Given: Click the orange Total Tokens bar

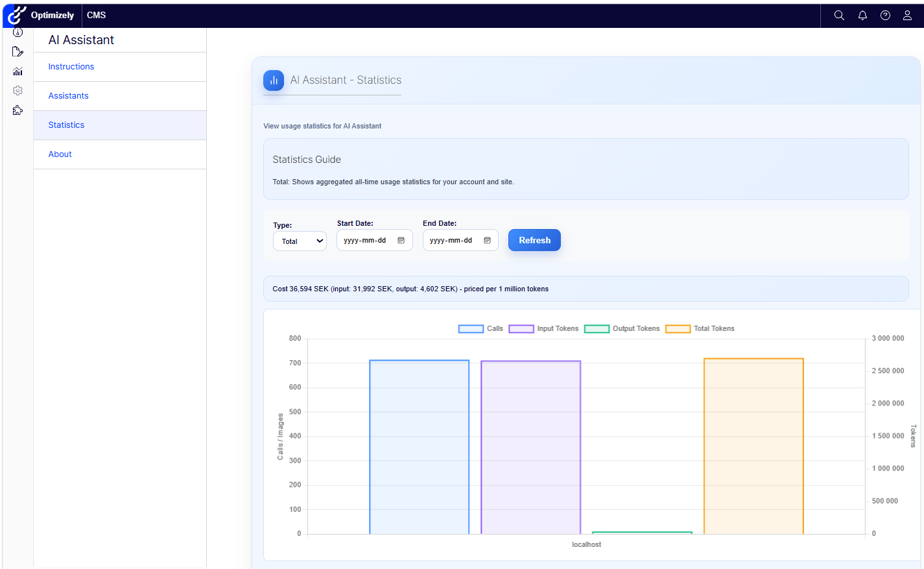Looking at the screenshot, I should (753, 446).
